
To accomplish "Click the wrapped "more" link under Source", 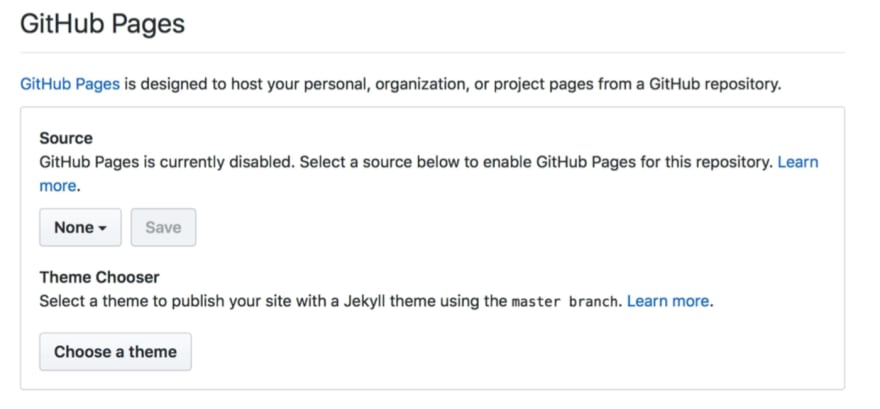I will 57,186.
